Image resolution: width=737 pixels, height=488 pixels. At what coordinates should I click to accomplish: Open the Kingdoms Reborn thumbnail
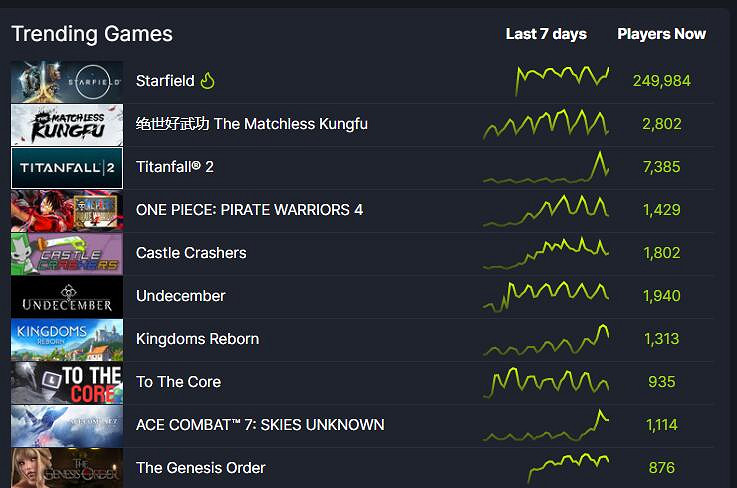click(x=67, y=340)
